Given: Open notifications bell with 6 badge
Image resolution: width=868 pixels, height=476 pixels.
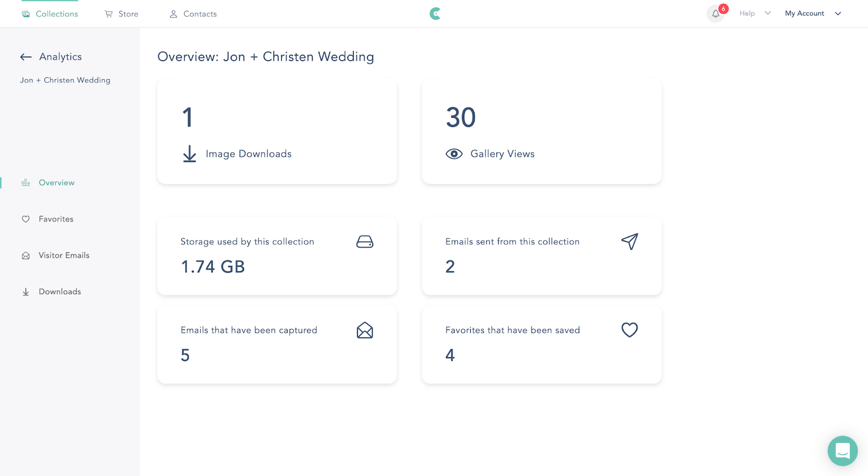Looking at the screenshot, I should tap(716, 14).
